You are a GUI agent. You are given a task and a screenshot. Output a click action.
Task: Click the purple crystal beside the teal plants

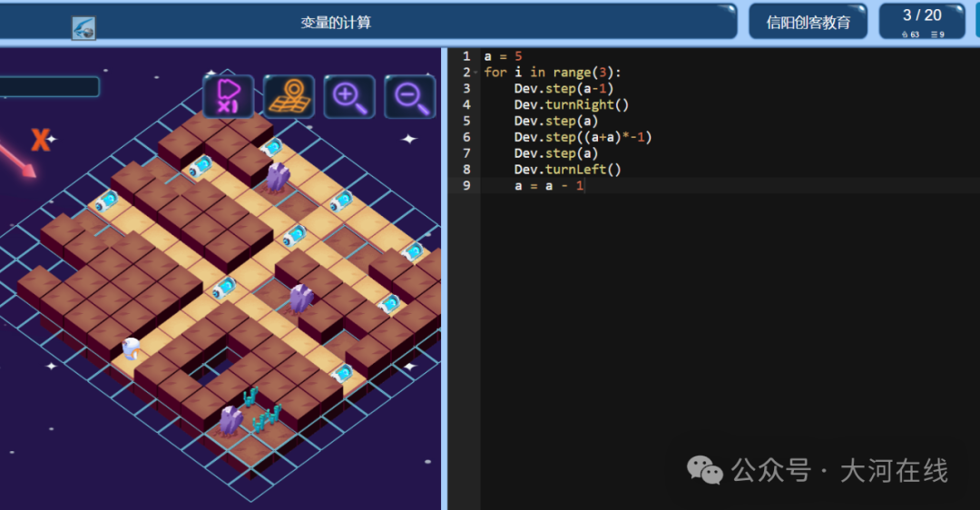point(230,420)
